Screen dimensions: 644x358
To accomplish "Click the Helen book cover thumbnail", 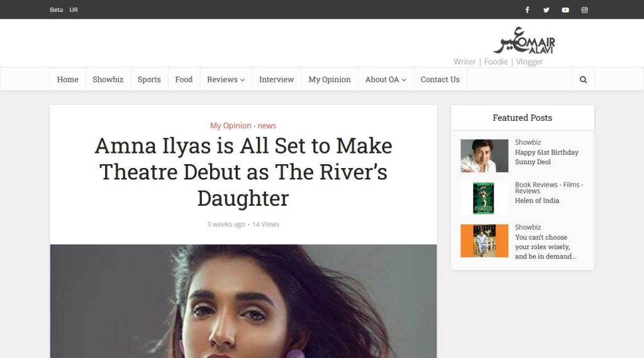I will 484,199.
